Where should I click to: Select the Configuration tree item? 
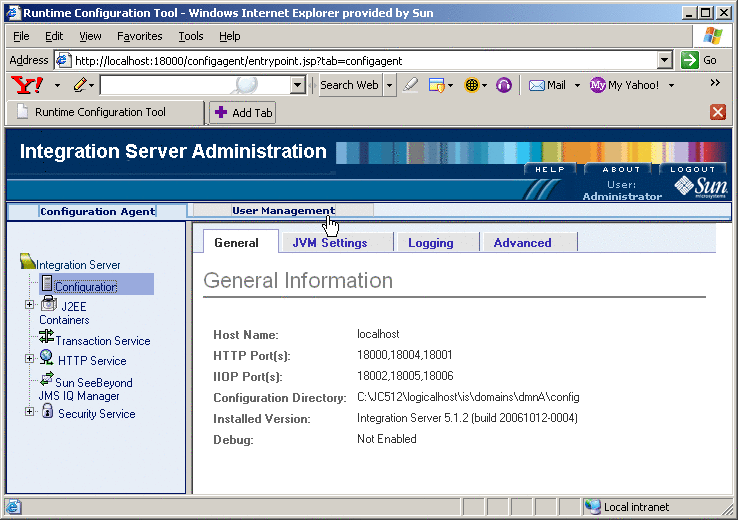(x=86, y=287)
